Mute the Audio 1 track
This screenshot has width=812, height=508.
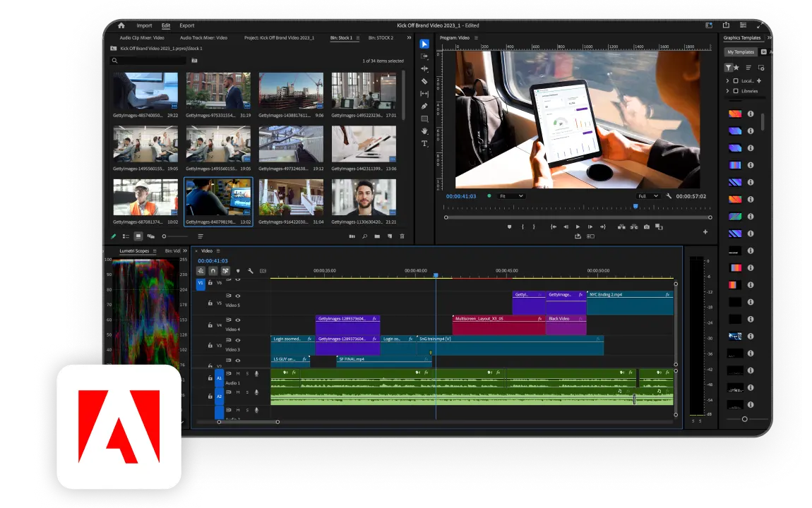click(x=238, y=373)
